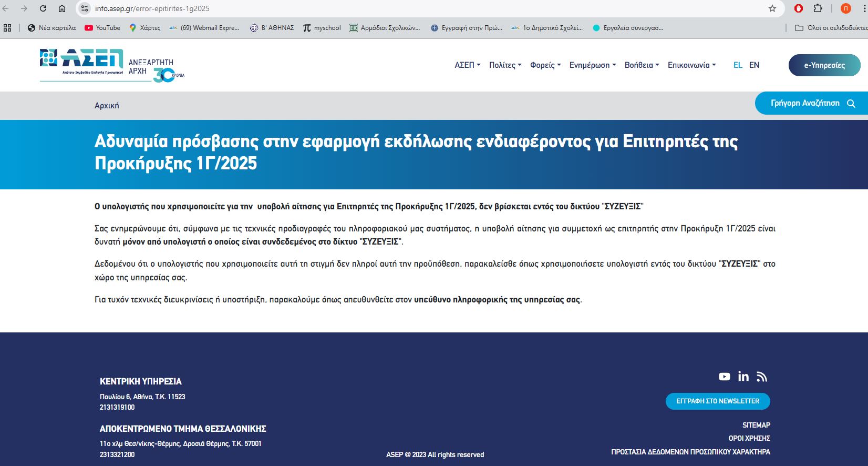Open the YouTube bookmark
868x466 pixels.
coord(102,28)
